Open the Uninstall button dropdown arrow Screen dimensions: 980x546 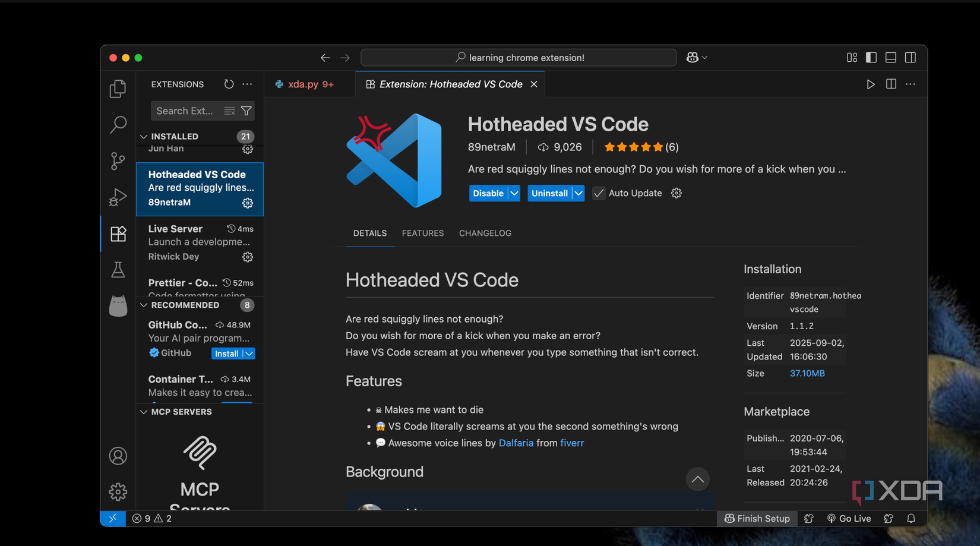(578, 193)
